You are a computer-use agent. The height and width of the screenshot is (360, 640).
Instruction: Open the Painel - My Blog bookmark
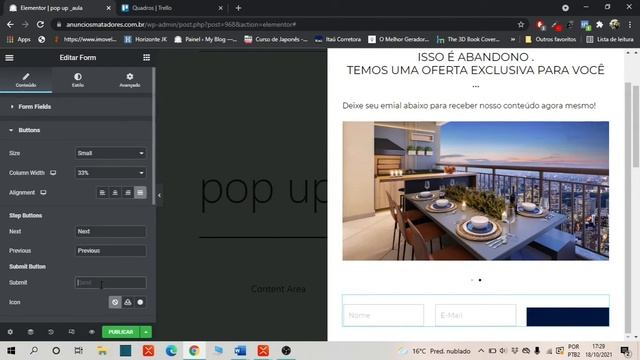(x=206, y=39)
